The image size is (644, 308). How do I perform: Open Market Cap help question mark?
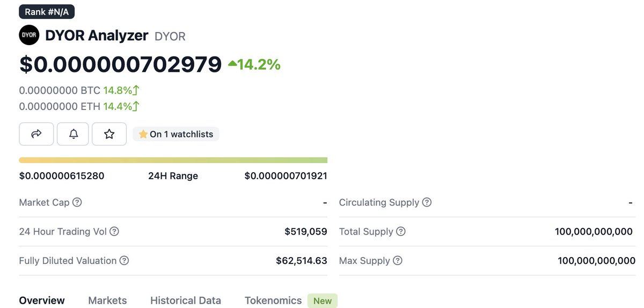77,202
